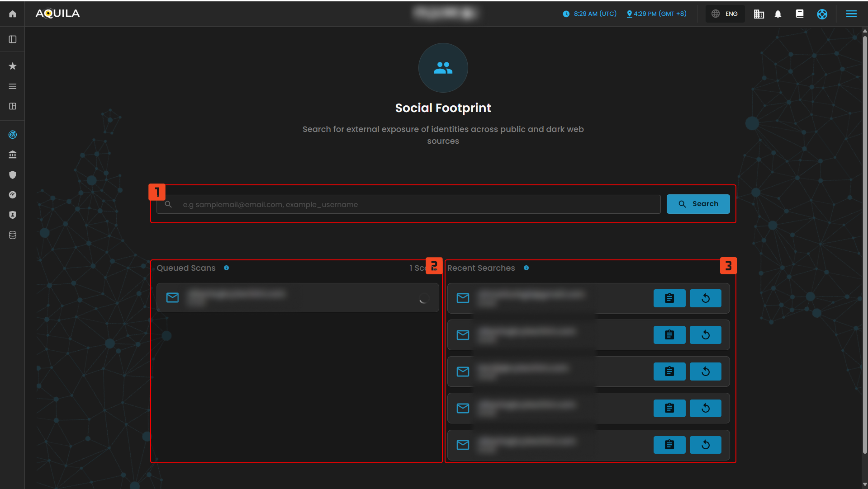Image resolution: width=868 pixels, height=489 pixels.
Task: Open favorites star in sidebar
Action: (13, 66)
